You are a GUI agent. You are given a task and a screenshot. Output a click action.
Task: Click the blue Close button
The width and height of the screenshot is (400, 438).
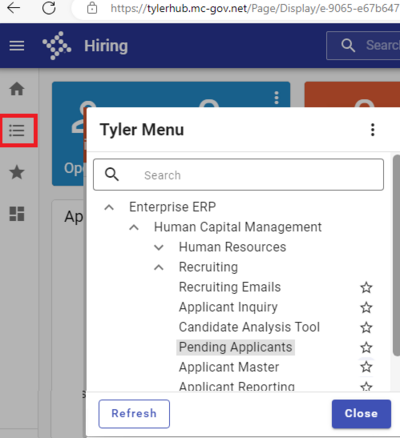coord(361,414)
